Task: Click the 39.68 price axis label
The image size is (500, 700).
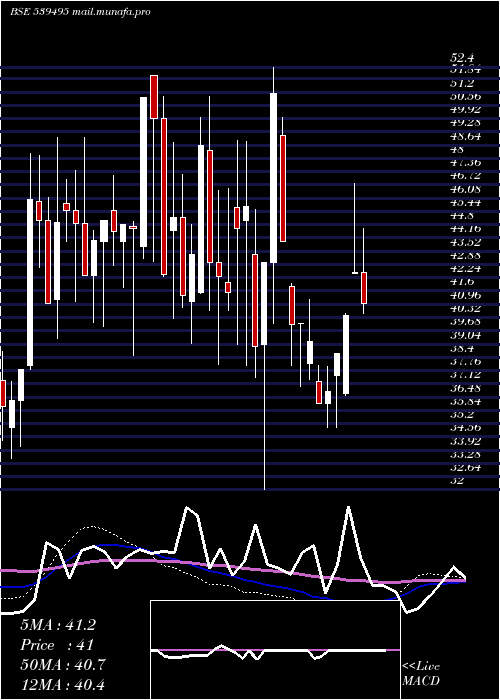Action: click(466, 321)
